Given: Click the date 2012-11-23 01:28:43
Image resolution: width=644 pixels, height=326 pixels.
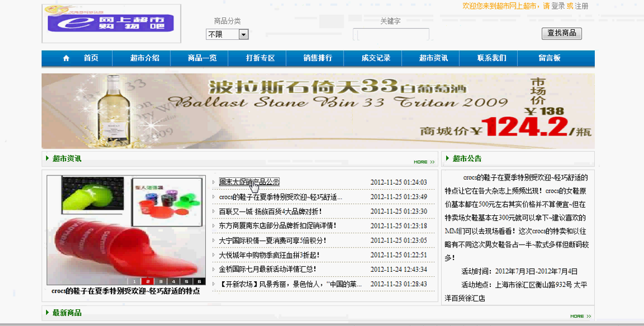Looking at the screenshot, I should click(x=398, y=284).
